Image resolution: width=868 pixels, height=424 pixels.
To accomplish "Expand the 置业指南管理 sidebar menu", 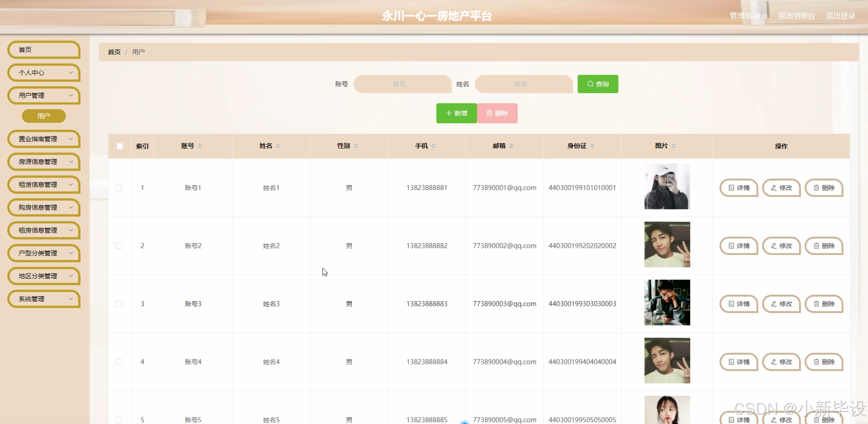I will tap(44, 139).
